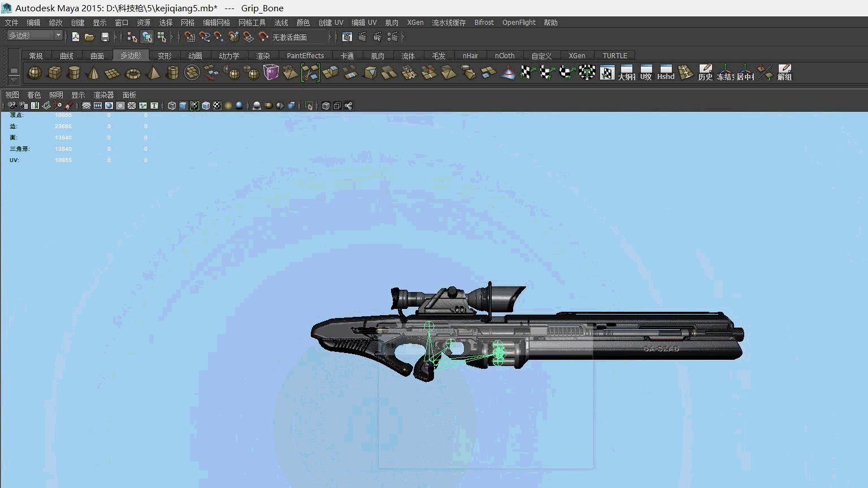Click the 无激活曲面 live surface field
The image size is (868, 488).
299,37
